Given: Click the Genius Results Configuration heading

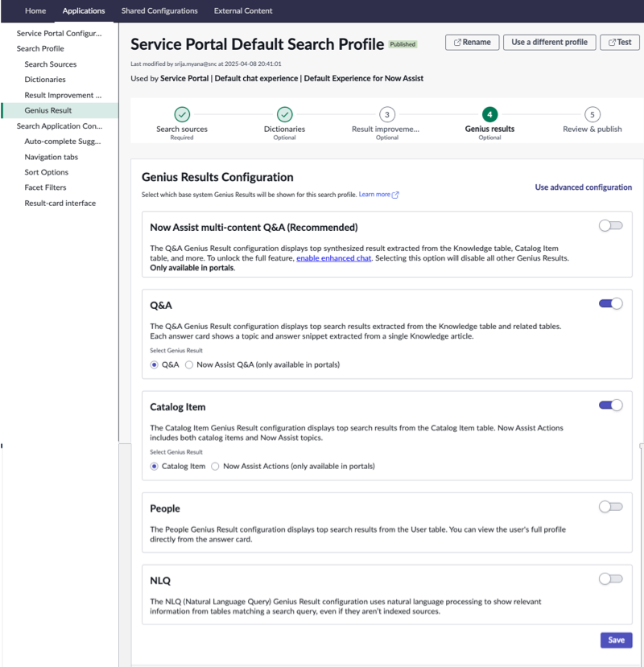Looking at the screenshot, I should (217, 177).
